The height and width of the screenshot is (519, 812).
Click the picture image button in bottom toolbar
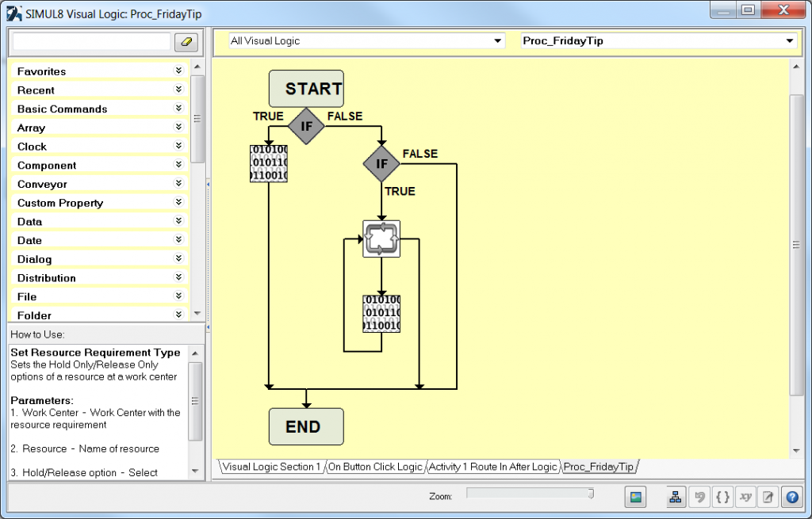635,498
